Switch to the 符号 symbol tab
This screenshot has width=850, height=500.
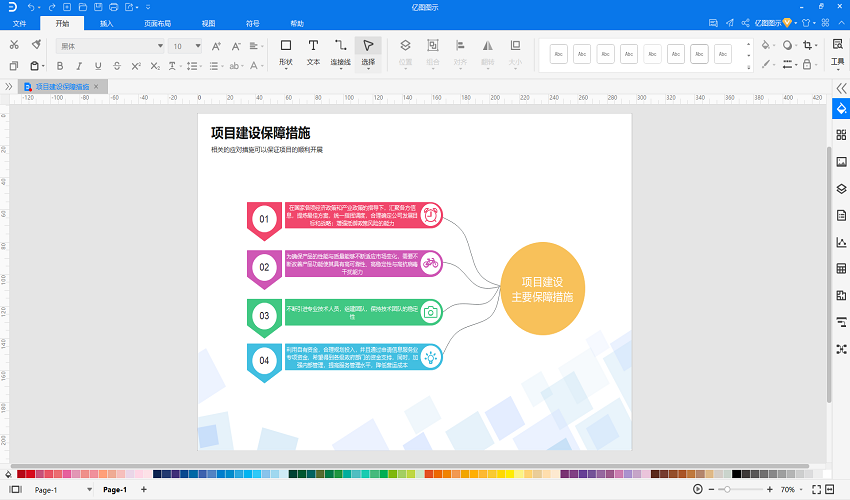[x=253, y=23]
